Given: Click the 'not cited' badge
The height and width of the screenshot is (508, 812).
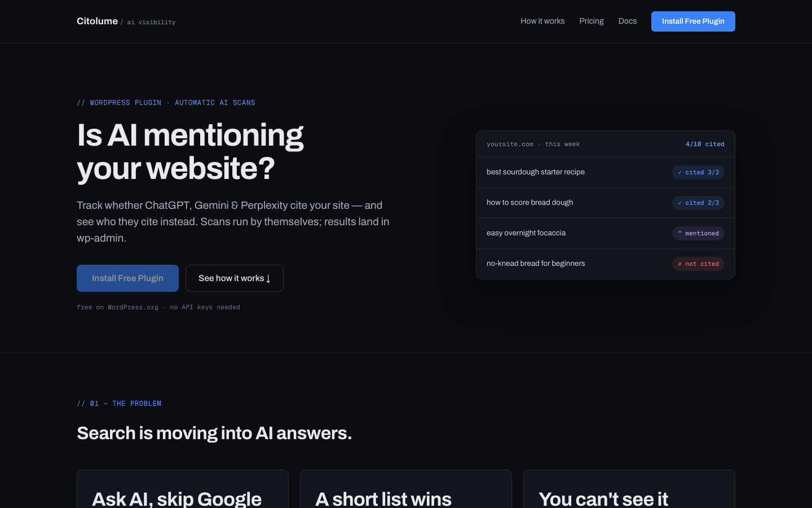Looking at the screenshot, I should [698, 264].
